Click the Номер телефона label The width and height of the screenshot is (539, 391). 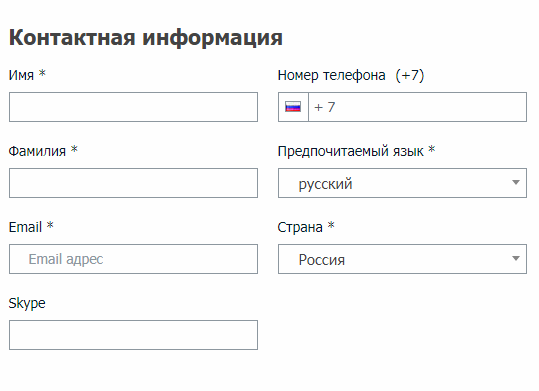331,75
